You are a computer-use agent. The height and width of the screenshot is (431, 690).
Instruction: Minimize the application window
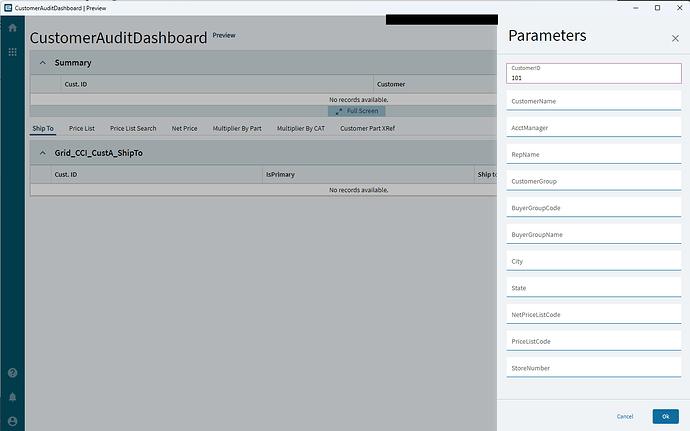tap(635, 8)
